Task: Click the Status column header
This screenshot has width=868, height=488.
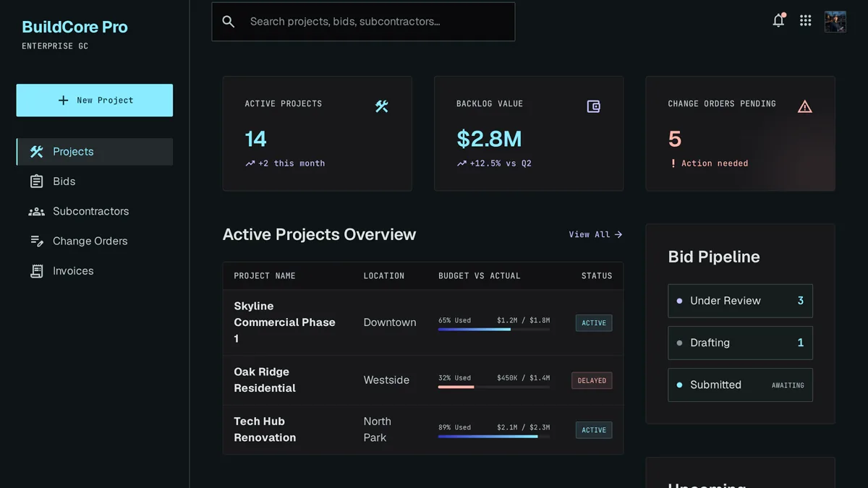Action: (x=597, y=276)
